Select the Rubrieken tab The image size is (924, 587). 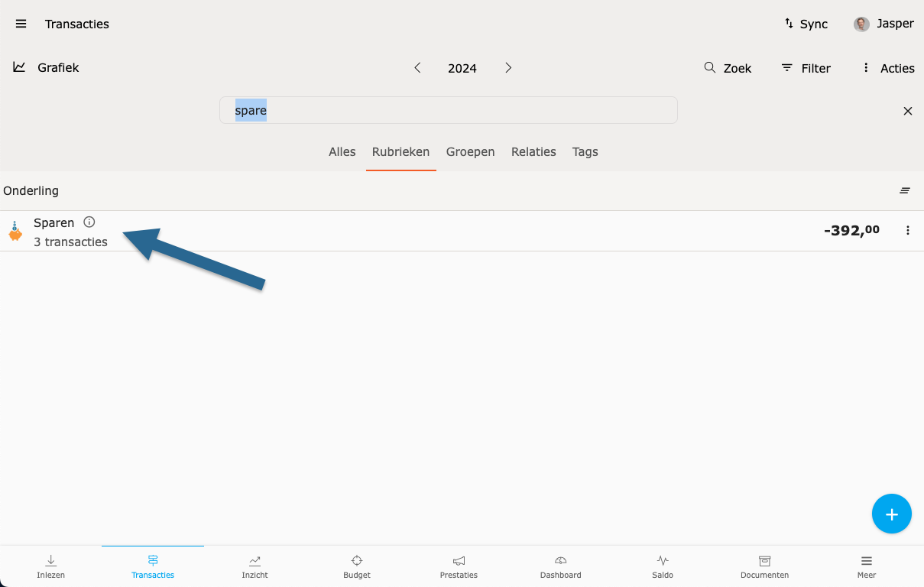(x=400, y=151)
